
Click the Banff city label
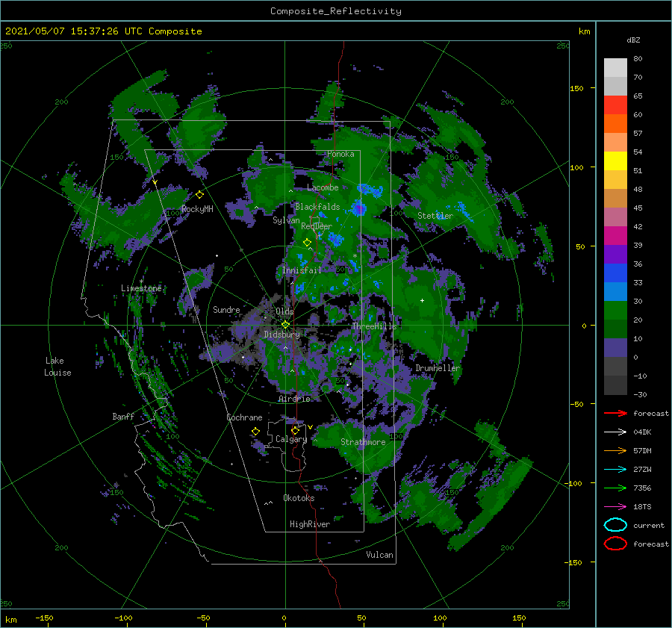click(x=123, y=416)
